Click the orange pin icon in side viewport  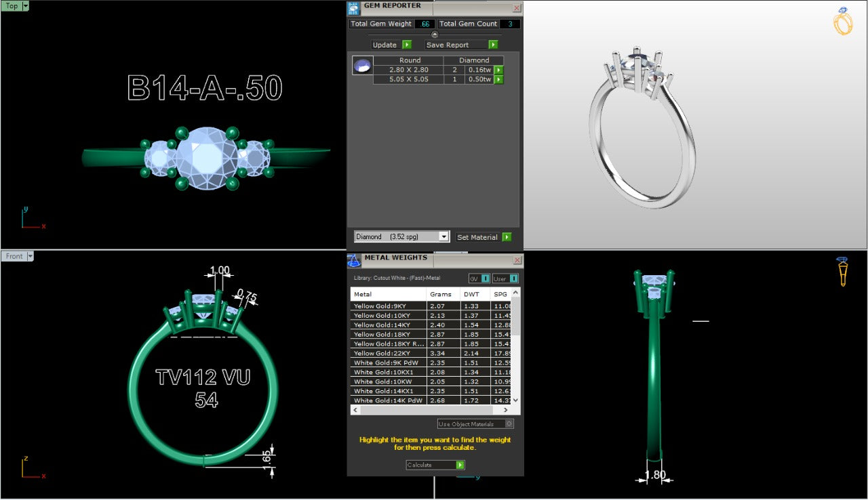842,272
